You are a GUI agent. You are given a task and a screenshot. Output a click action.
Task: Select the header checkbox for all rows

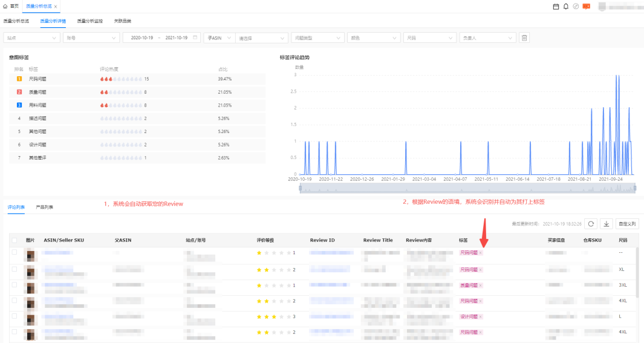pyautogui.click(x=15, y=240)
